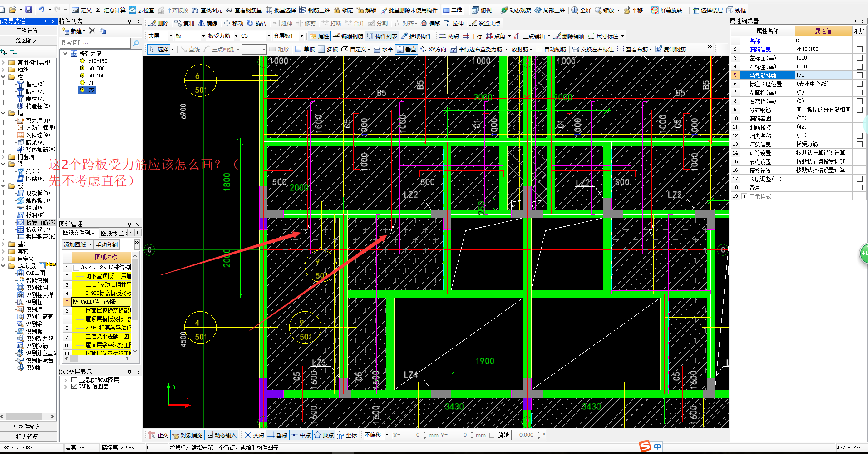This screenshot has height=454, width=868.
Task: Toggle the 构件列表 component list button
Action: 382,36
